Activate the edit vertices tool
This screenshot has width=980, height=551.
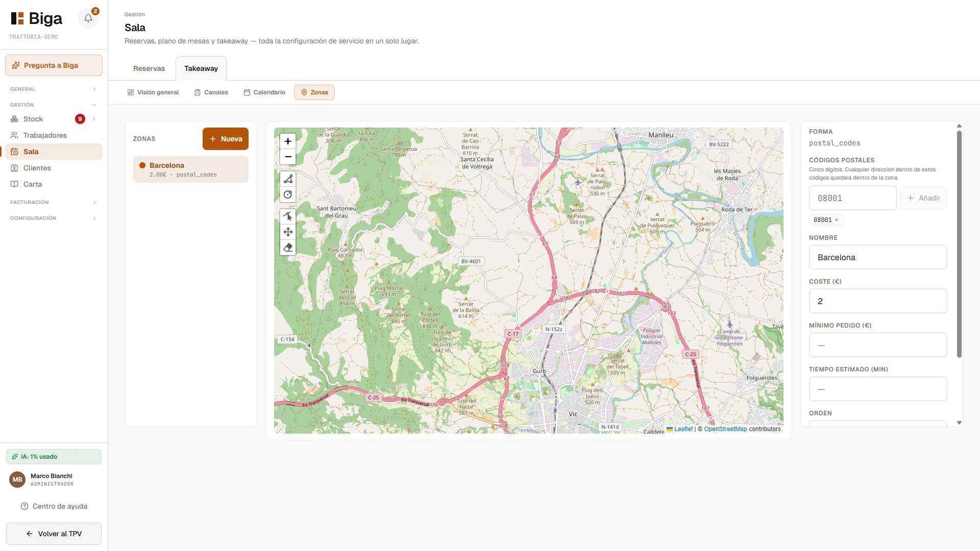[x=288, y=216]
